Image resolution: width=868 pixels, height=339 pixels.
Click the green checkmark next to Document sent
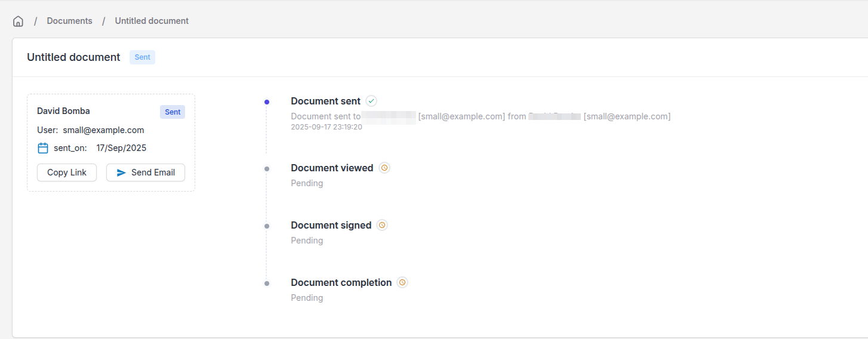pyautogui.click(x=371, y=101)
